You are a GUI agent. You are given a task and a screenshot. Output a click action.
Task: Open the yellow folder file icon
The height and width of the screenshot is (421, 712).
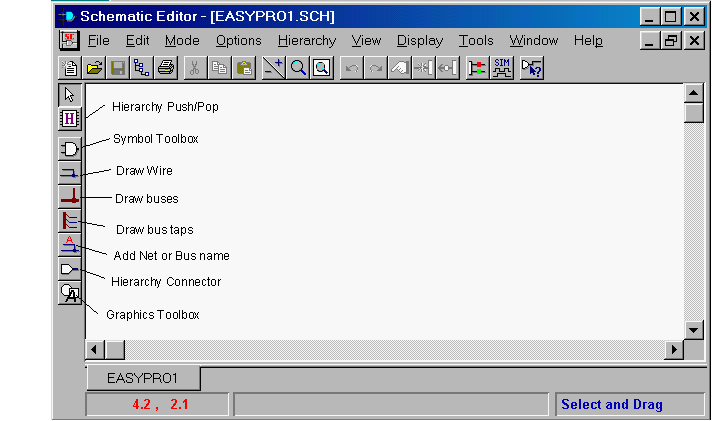click(x=94, y=68)
